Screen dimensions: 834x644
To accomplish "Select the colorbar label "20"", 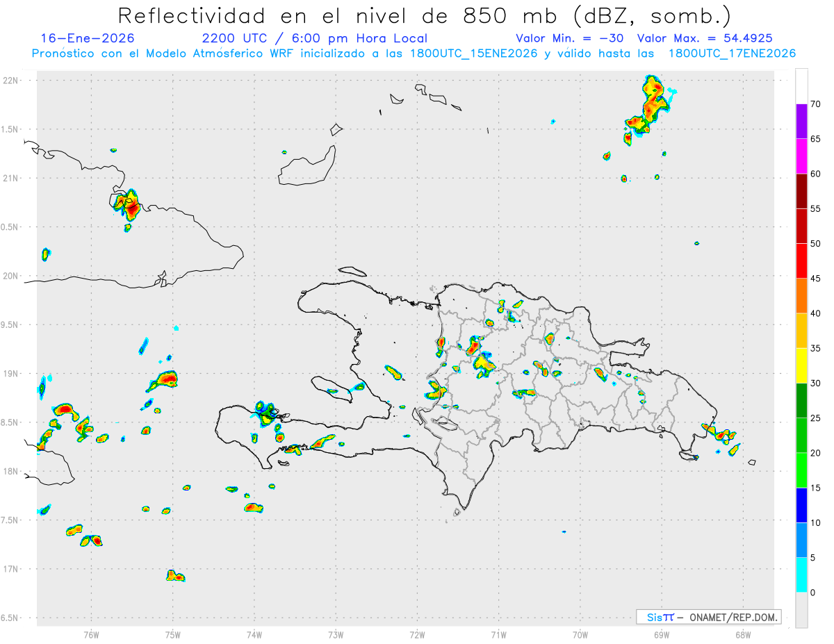I will coord(815,453).
